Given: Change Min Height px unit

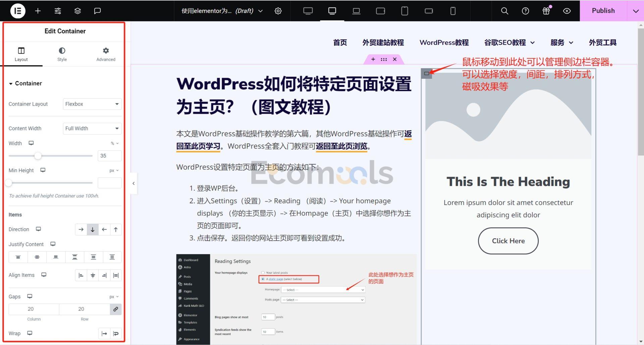Looking at the screenshot, I should (x=114, y=171).
